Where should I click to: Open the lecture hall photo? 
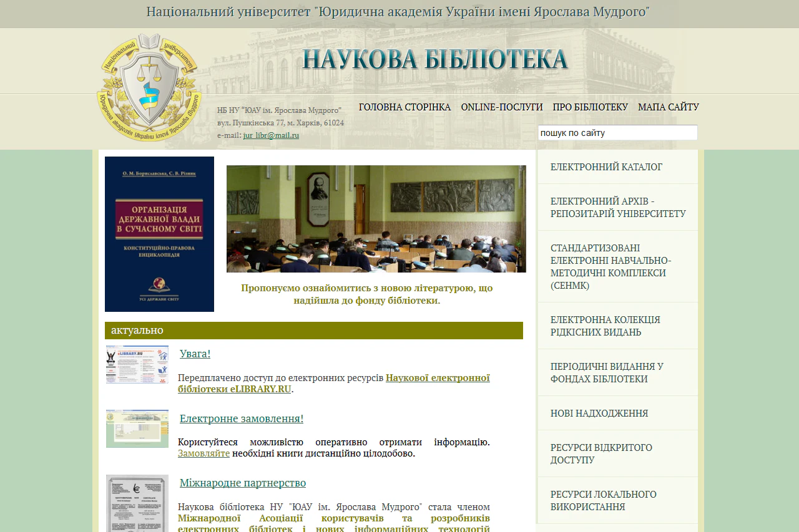click(376, 218)
